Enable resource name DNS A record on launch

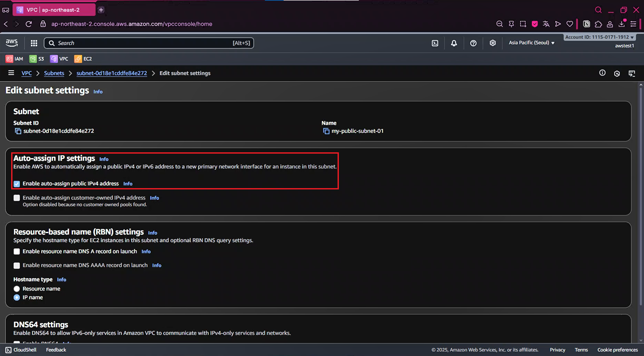point(17,251)
